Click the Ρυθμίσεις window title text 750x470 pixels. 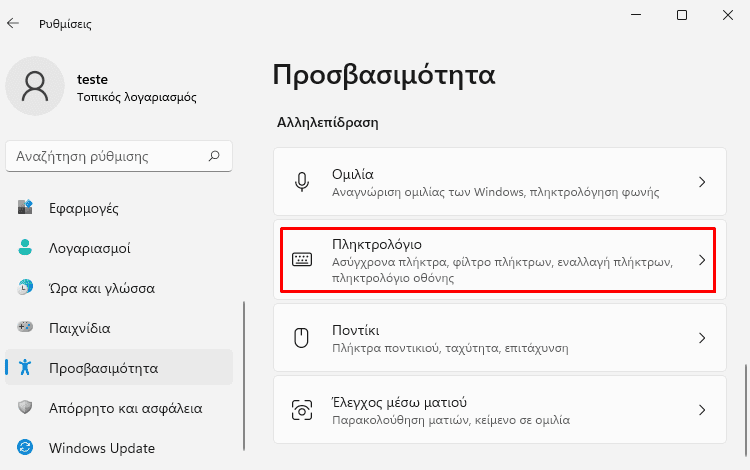65,23
